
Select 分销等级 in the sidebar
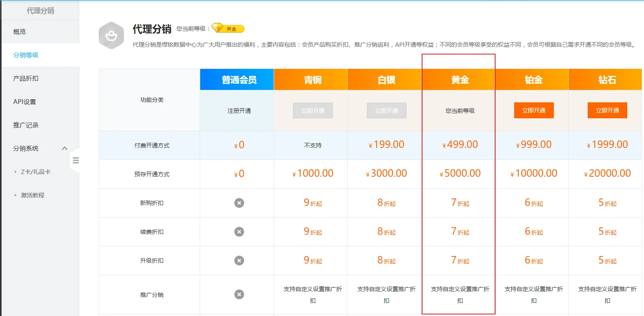pyautogui.click(x=26, y=55)
